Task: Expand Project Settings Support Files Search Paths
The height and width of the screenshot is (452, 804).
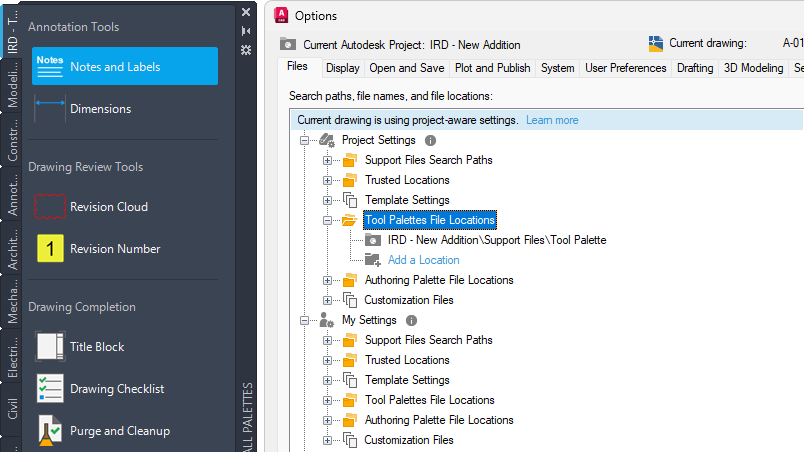Action: (x=327, y=160)
